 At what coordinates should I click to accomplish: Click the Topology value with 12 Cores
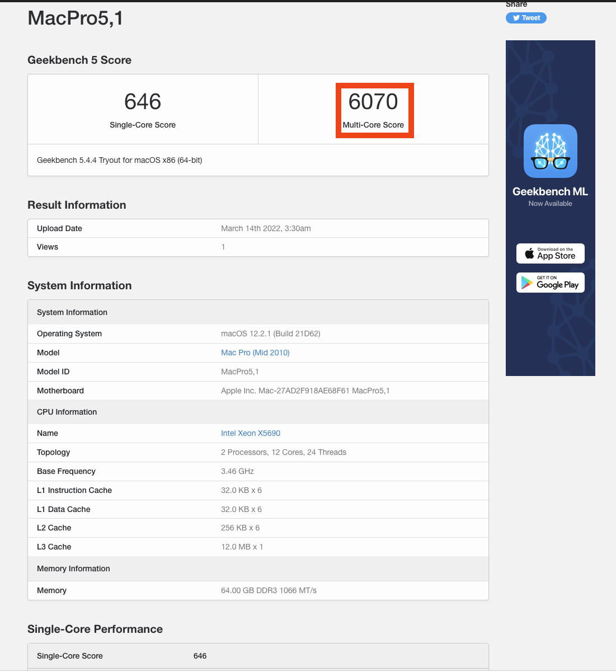tap(284, 452)
